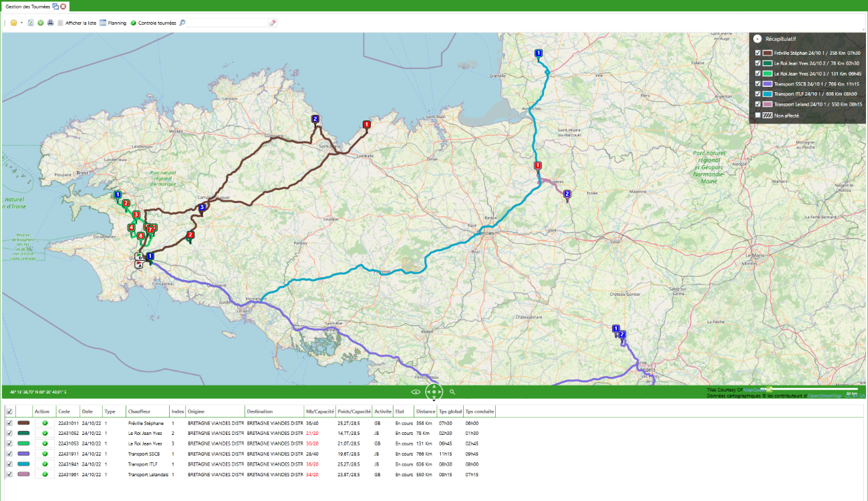This screenshot has height=501, width=868.
Task: Uncheck Transport SSCB legend checkbox
Action: [x=757, y=83]
